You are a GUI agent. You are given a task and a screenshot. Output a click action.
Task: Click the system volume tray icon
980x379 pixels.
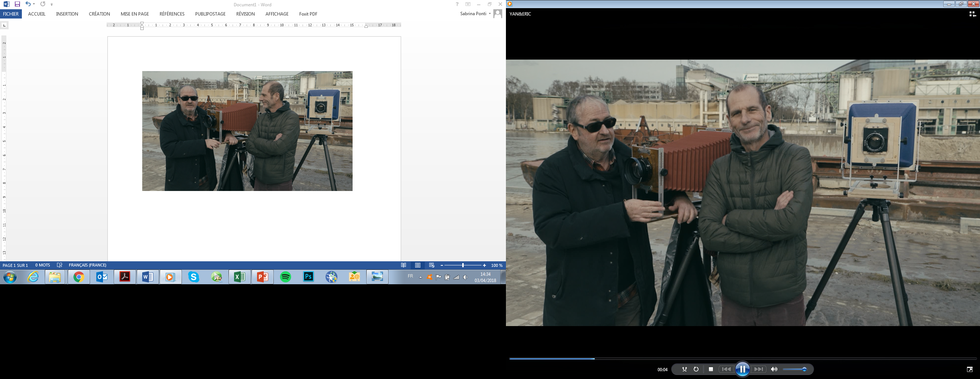pos(465,277)
